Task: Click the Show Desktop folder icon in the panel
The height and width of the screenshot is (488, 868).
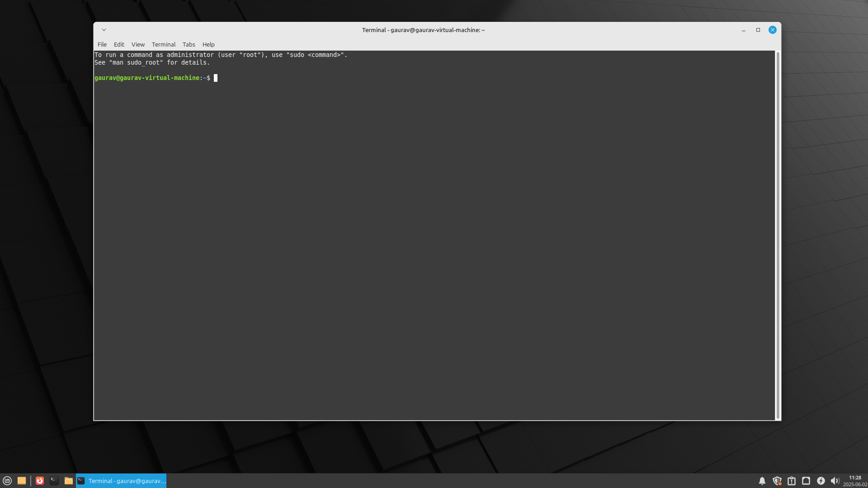Action: pyautogui.click(x=22, y=481)
